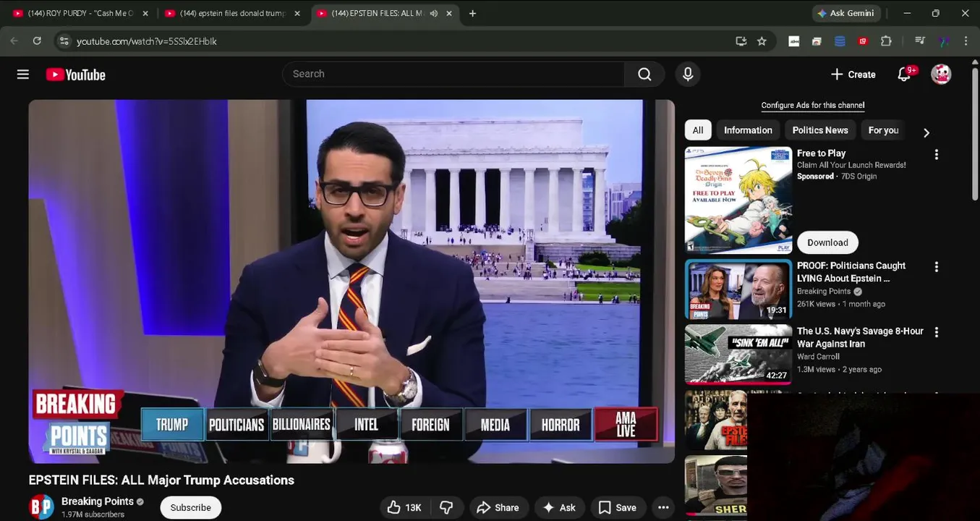Open the U.S. Navy's Savage 8-Hour War thumbnail
980x521 pixels.
click(x=738, y=355)
